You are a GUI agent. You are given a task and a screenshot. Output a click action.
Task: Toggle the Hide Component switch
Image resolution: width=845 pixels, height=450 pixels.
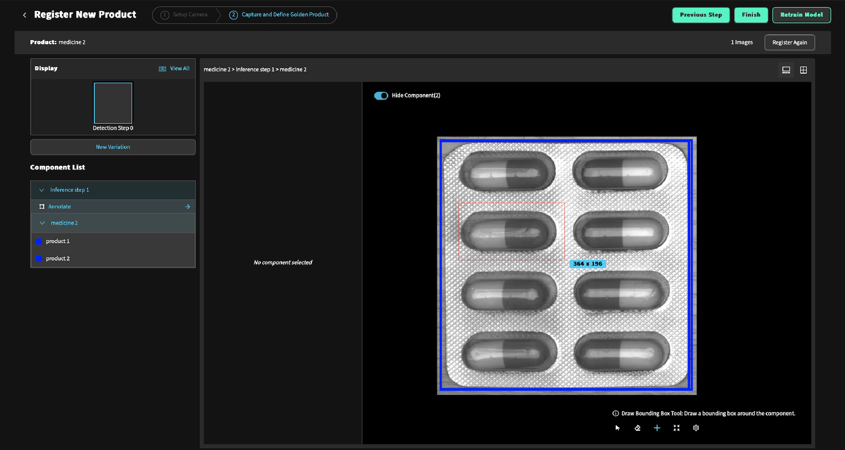click(x=381, y=96)
